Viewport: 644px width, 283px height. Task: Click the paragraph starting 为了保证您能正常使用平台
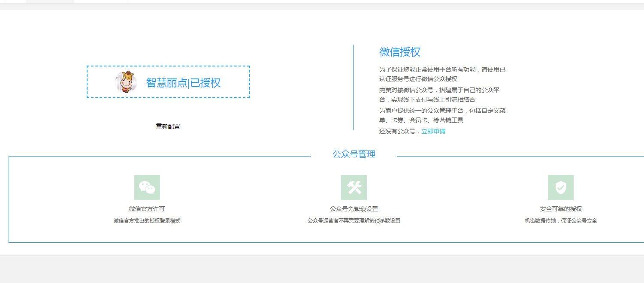tap(442, 74)
